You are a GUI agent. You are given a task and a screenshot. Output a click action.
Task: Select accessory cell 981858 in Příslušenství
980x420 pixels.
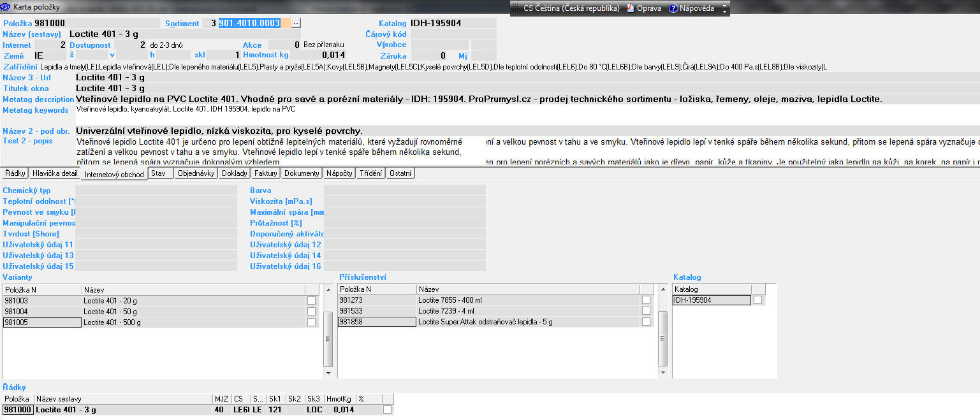pos(377,322)
